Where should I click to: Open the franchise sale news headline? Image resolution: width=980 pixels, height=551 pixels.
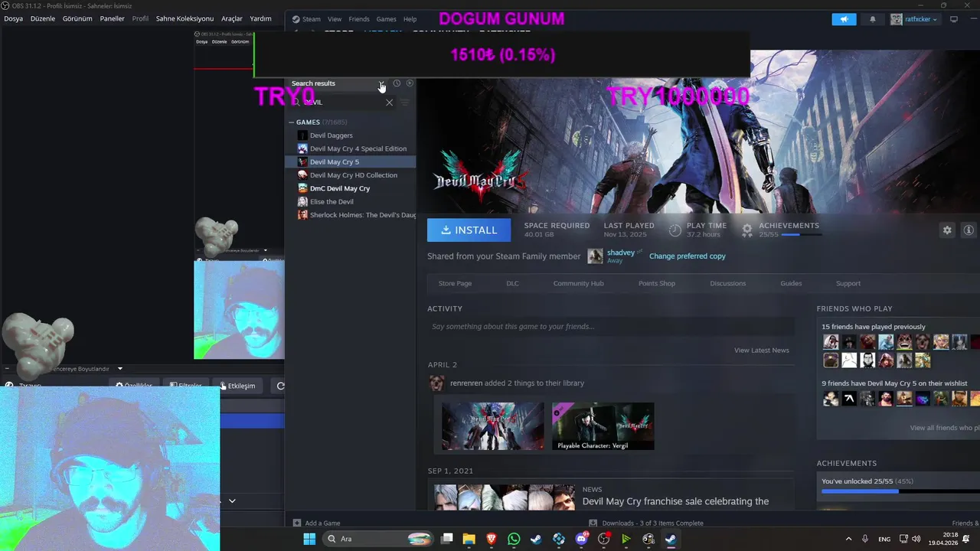(675, 502)
